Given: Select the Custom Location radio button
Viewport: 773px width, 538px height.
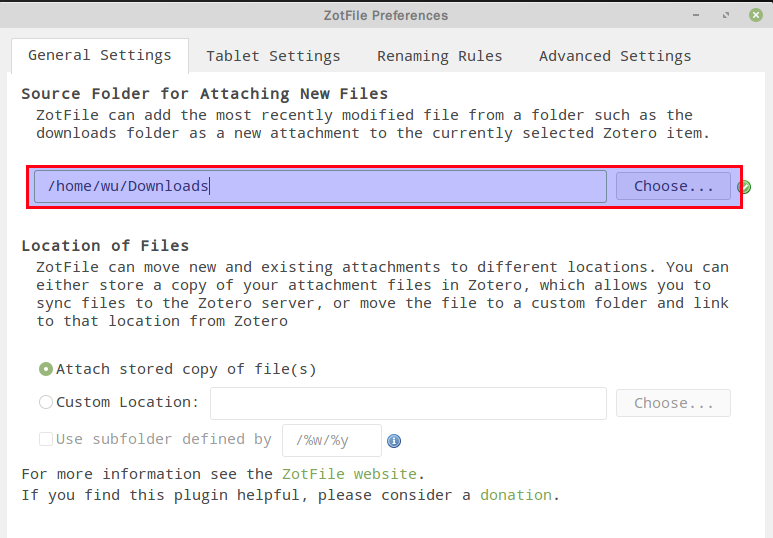Looking at the screenshot, I should coord(46,403).
